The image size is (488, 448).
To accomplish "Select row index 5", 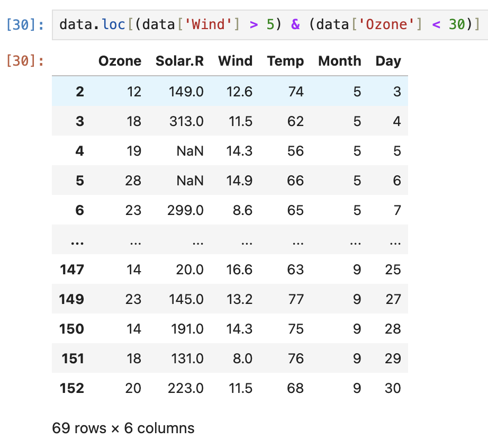I will coord(80,181).
